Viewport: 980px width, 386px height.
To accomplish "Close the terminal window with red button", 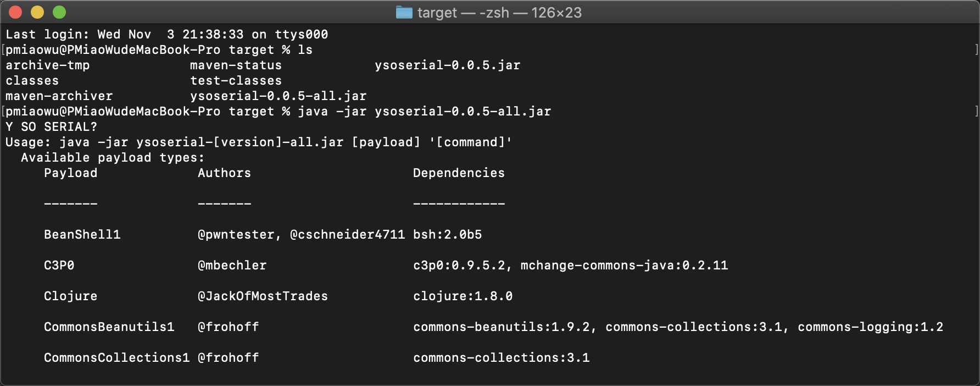I will click(x=15, y=12).
